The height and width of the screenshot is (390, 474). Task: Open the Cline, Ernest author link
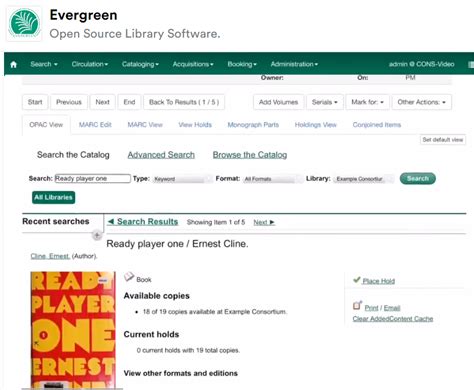[50, 256]
